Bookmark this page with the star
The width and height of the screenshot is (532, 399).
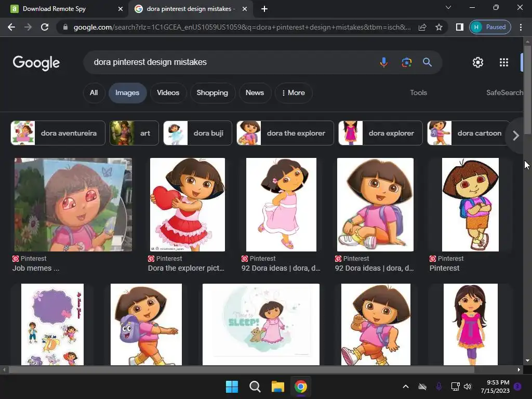439,27
